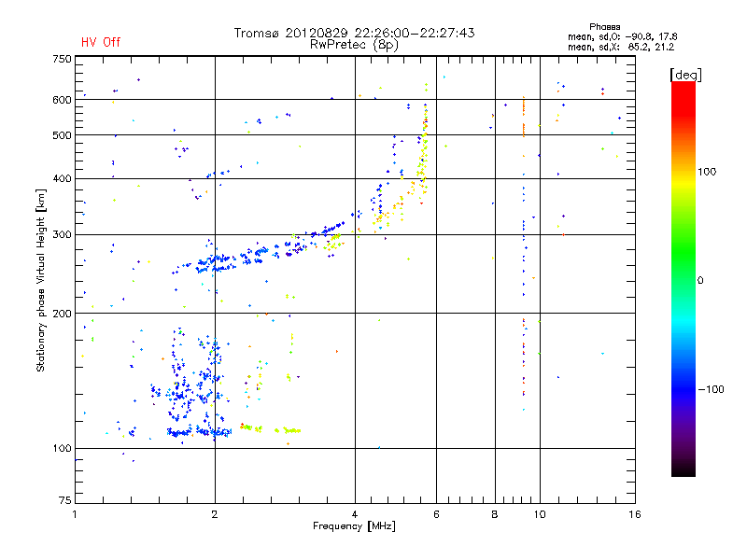This screenshot has height=560, width=747.
Task: Click the 'Frequency [MHz]' axis label
Action: coord(354,526)
